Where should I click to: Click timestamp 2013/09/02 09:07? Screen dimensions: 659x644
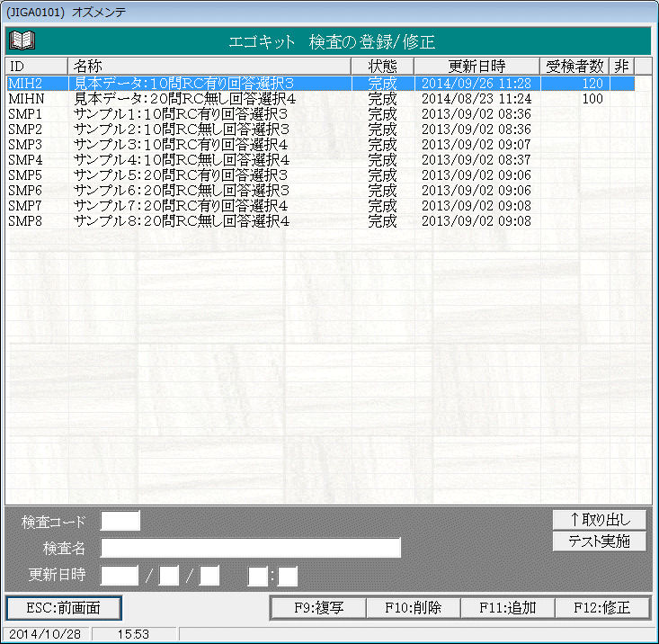click(x=476, y=145)
